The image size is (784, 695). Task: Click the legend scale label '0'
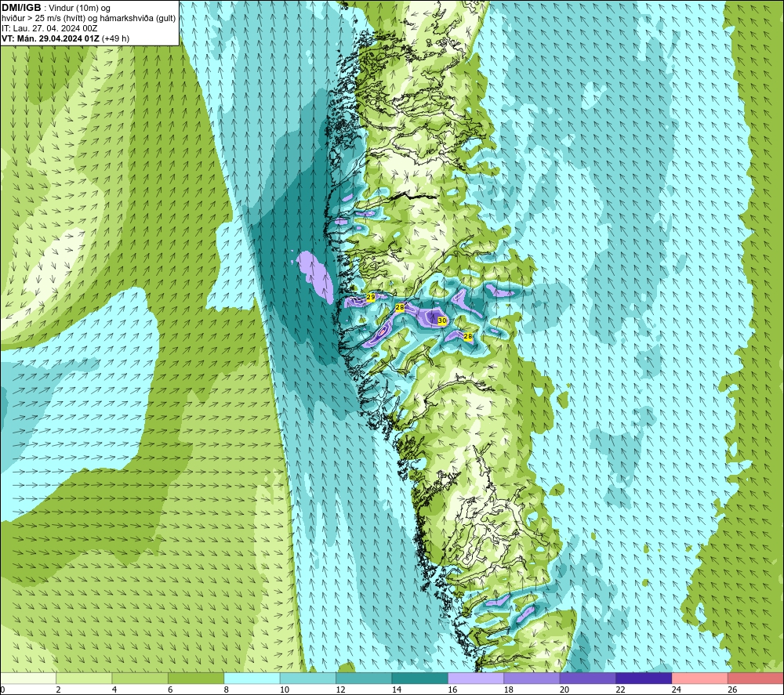point(2,690)
